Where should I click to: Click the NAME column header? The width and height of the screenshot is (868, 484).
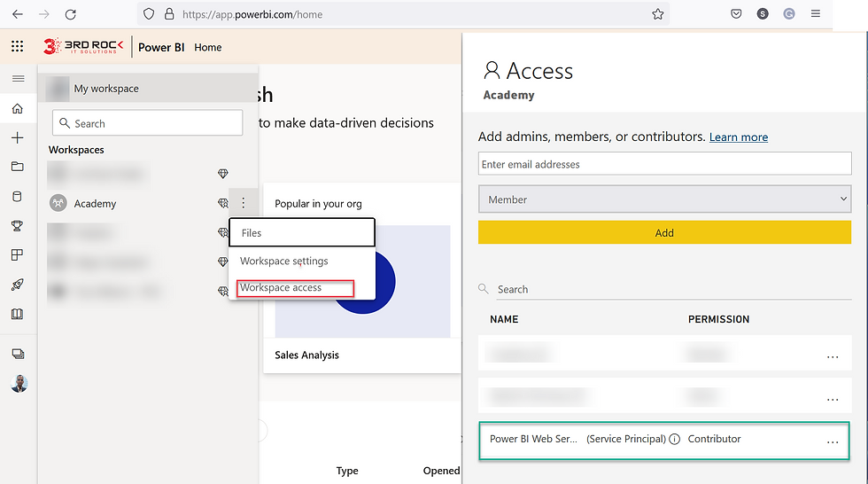(x=504, y=319)
